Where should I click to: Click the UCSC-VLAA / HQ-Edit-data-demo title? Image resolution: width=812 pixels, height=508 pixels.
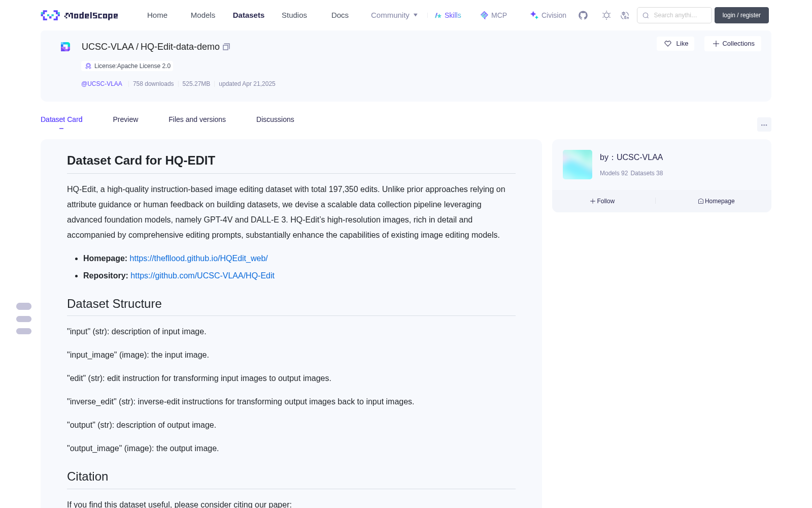tap(151, 47)
